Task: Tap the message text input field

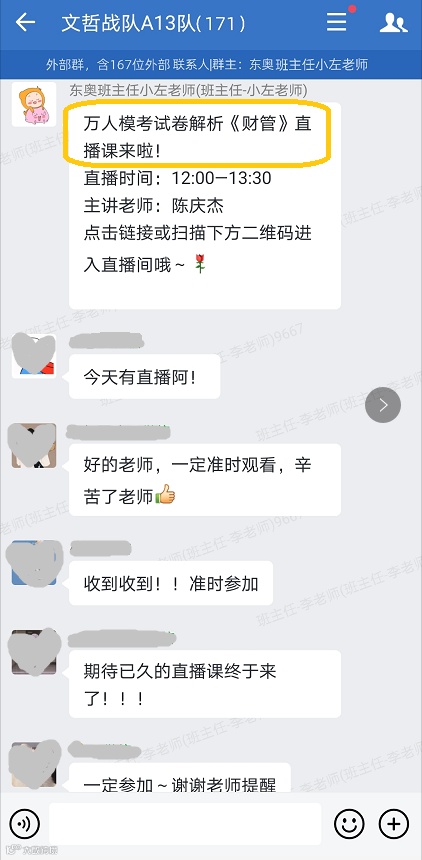Action: 185,824
